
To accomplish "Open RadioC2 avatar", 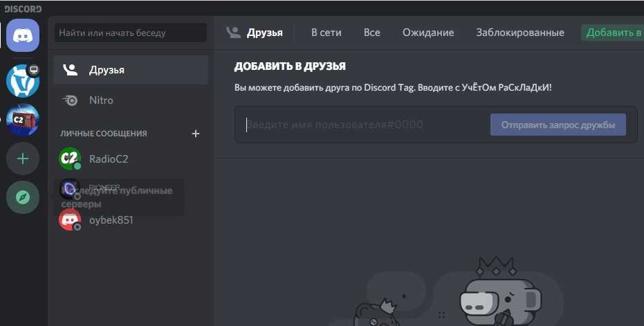I will coord(70,159).
